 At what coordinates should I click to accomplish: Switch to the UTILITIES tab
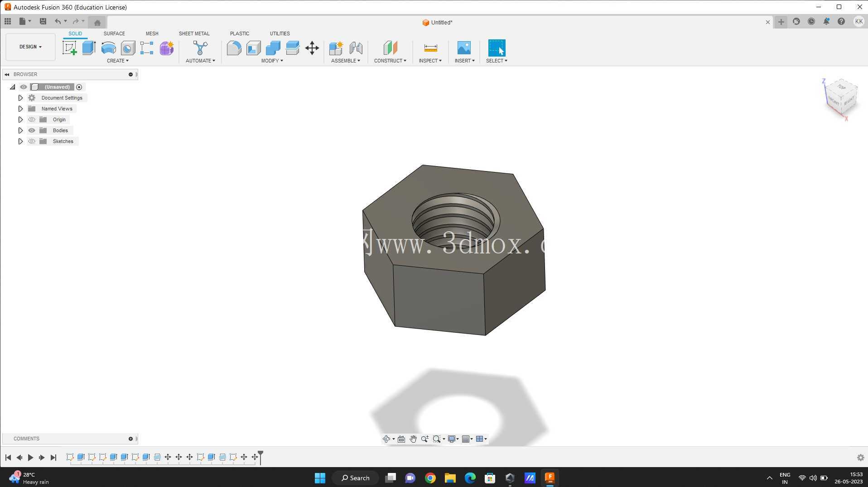[x=280, y=33]
